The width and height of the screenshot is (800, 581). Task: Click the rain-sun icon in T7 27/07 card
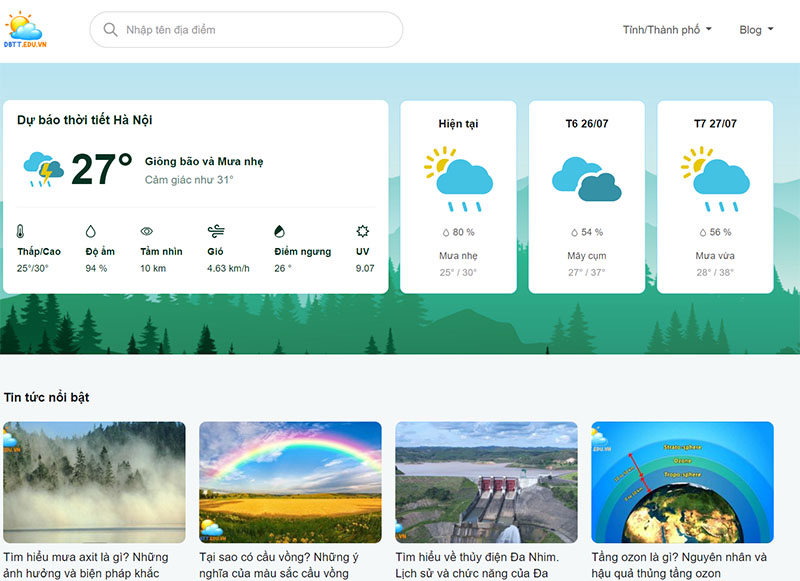coord(715,179)
